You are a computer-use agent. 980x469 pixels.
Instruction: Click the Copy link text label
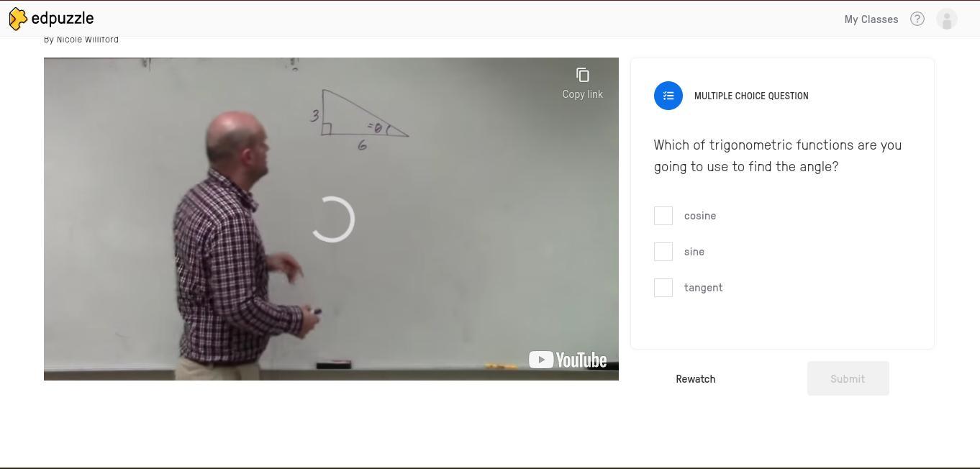point(583,94)
